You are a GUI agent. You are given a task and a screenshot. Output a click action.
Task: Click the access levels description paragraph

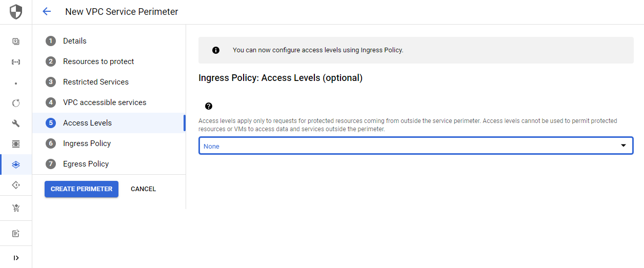point(408,125)
